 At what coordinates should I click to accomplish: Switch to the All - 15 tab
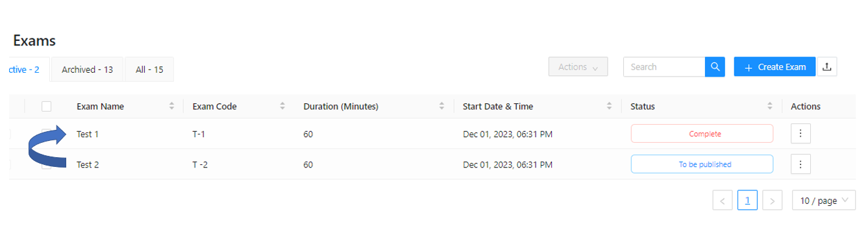tap(149, 69)
